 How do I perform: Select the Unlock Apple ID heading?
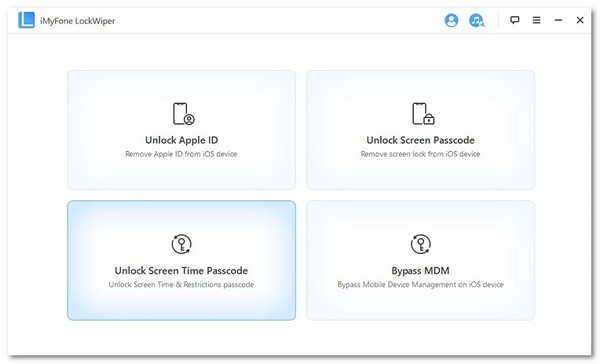(x=181, y=140)
